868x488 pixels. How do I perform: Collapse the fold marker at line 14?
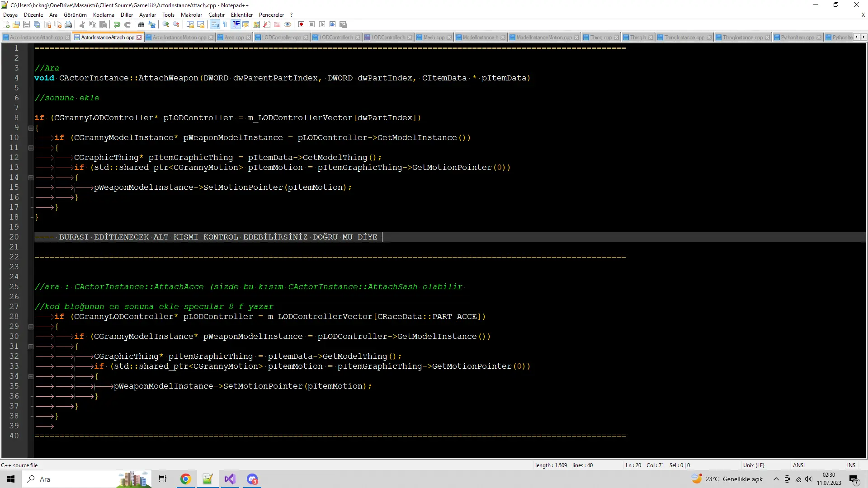(31, 178)
